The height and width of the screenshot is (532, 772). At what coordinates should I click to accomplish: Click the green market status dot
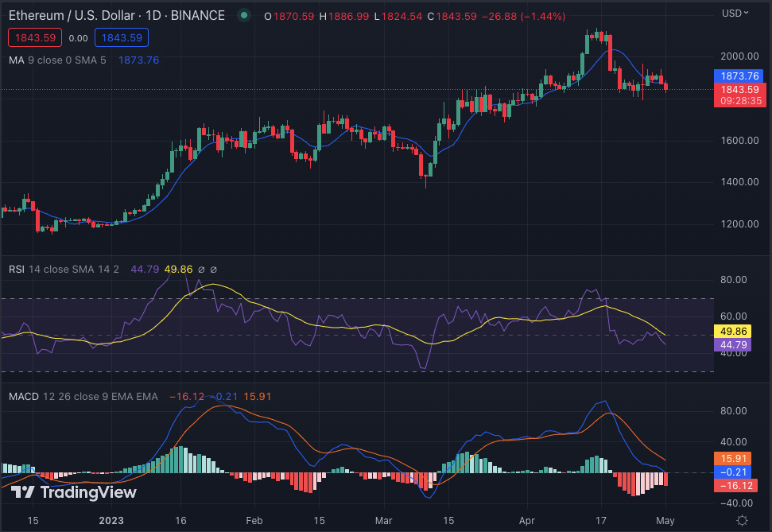coord(244,16)
